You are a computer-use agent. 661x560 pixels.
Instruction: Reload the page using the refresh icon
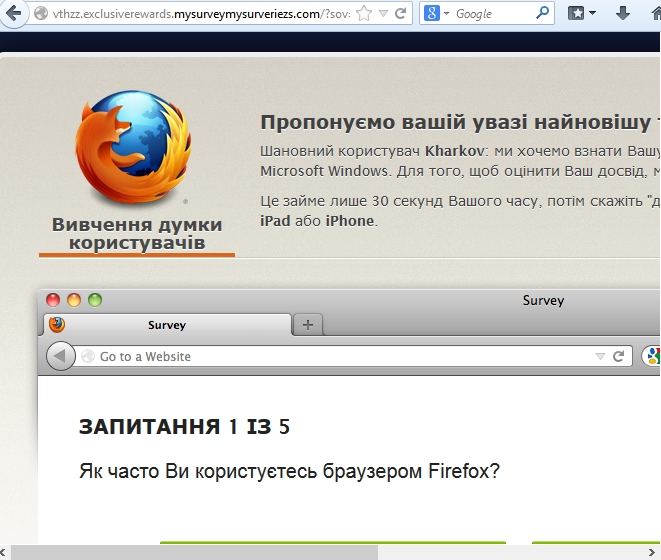coord(401,14)
